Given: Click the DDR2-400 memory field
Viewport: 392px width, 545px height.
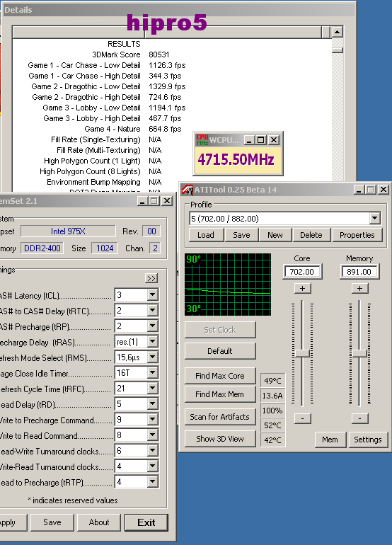Looking at the screenshot, I should [42, 248].
